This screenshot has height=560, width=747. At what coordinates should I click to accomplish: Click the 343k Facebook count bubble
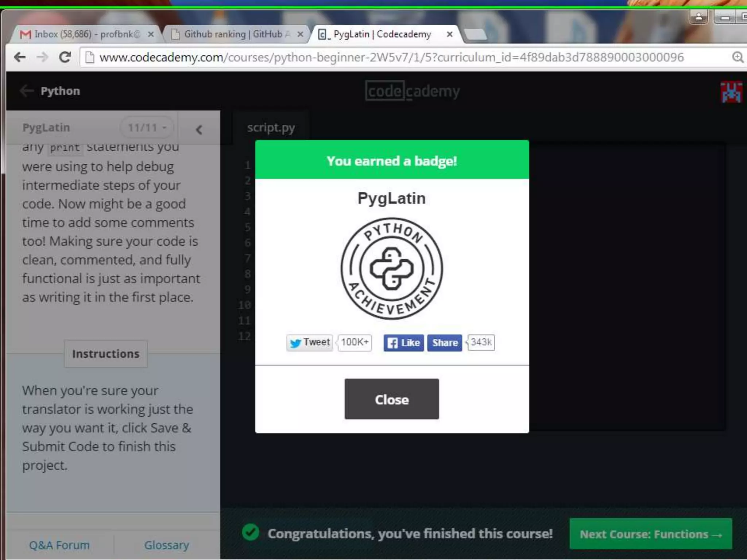click(481, 342)
